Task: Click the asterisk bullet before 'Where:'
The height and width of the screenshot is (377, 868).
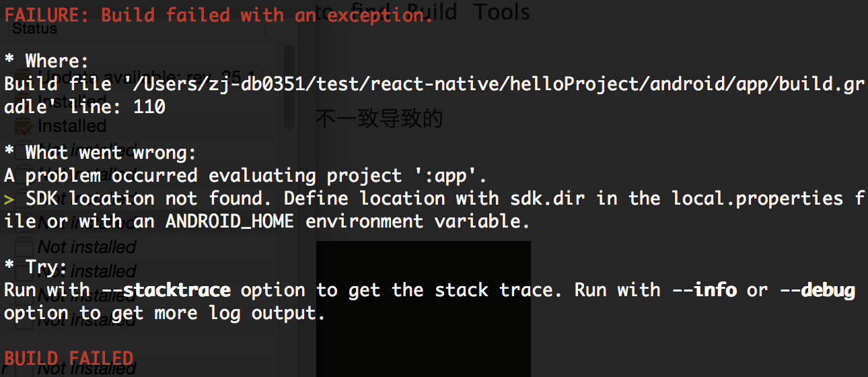Action: pos(9,61)
